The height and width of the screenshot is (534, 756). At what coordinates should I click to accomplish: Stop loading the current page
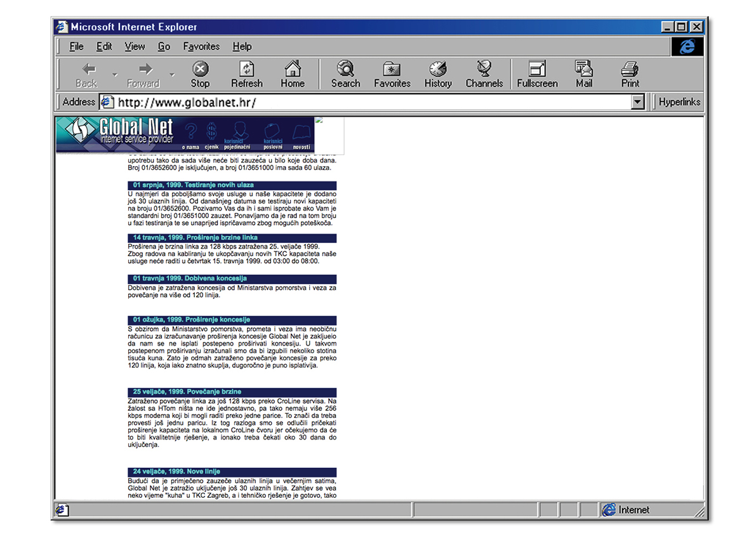200,73
